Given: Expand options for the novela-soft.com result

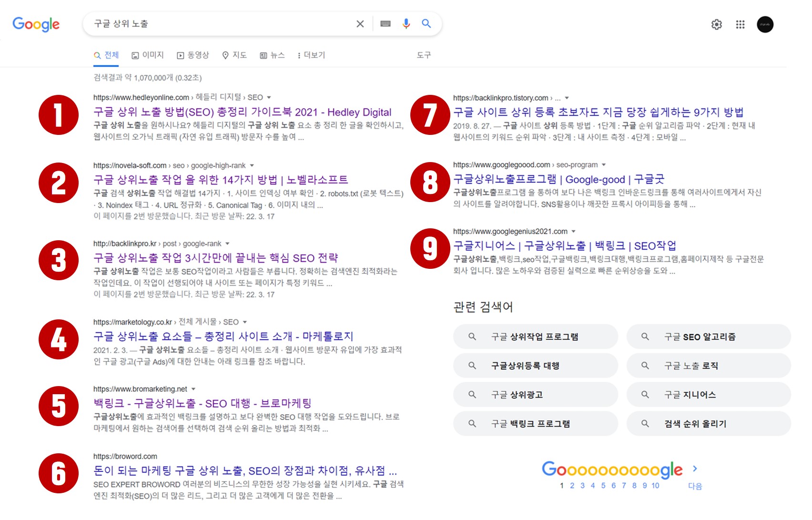Looking at the screenshot, I should pyautogui.click(x=253, y=165).
